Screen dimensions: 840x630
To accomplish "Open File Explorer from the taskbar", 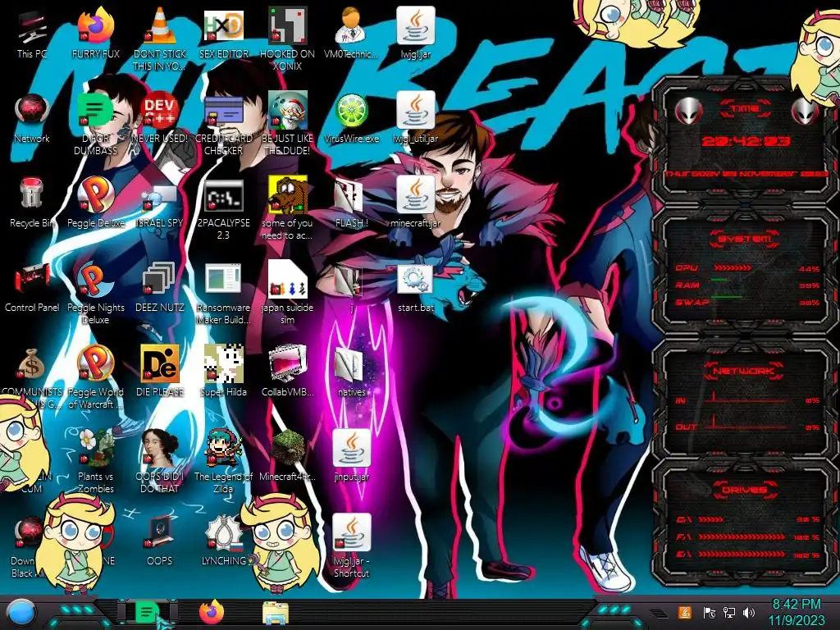I will pyautogui.click(x=276, y=614).
